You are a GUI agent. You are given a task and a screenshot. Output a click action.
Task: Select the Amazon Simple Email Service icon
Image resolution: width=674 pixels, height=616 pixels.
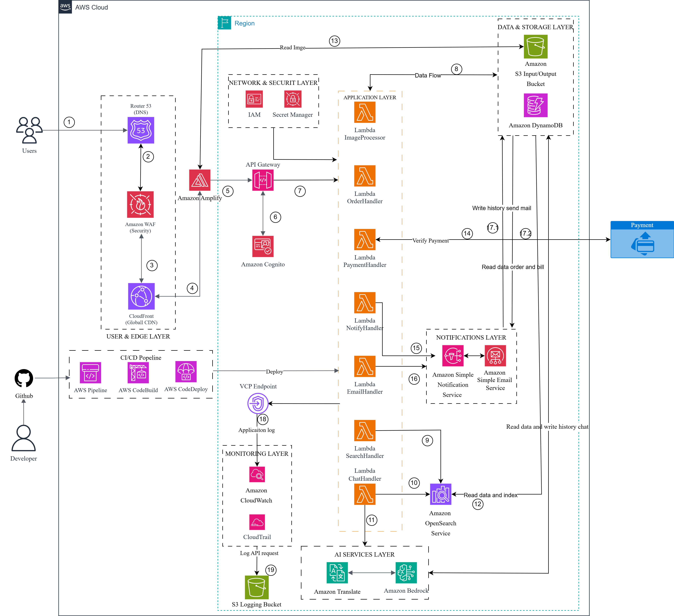495,356
